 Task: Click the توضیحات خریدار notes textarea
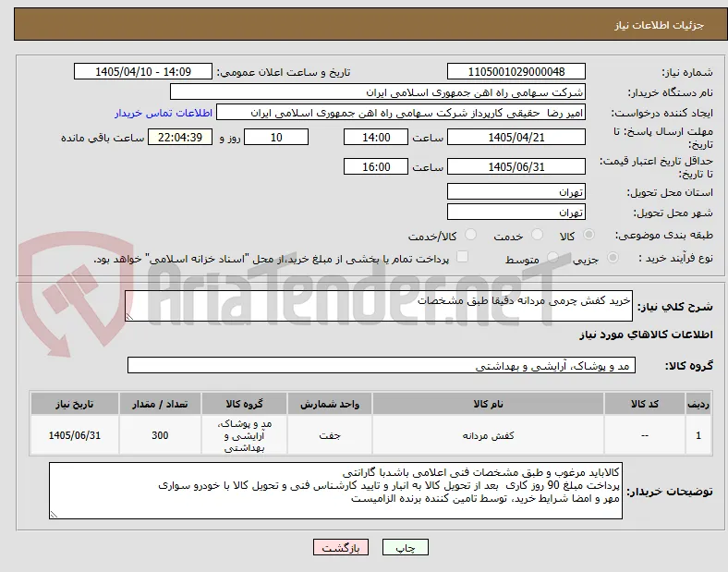335,491
